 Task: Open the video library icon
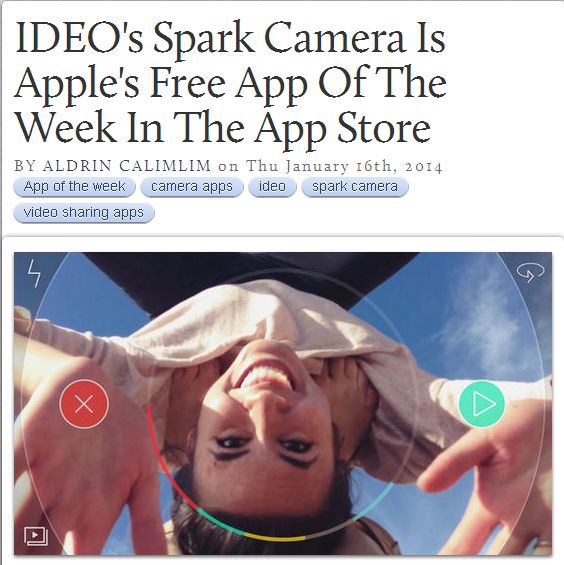pyautogui.click(x=36, y=536)
